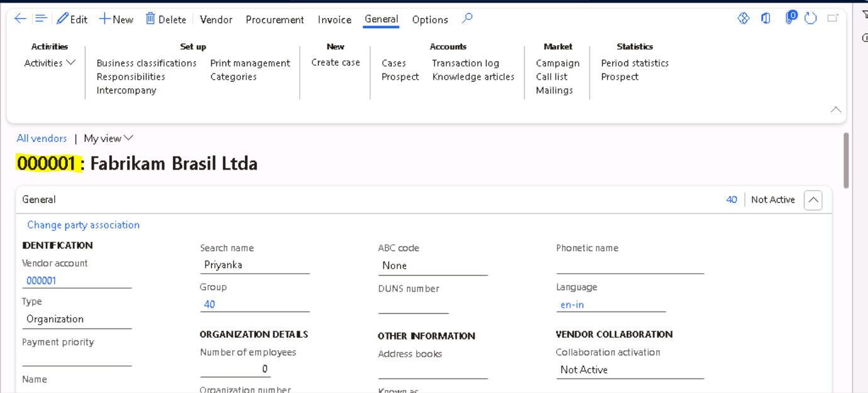This screenshot has width=868, height=393.
Task: Click the attachments icon with badge
Action: click(791, 18)
